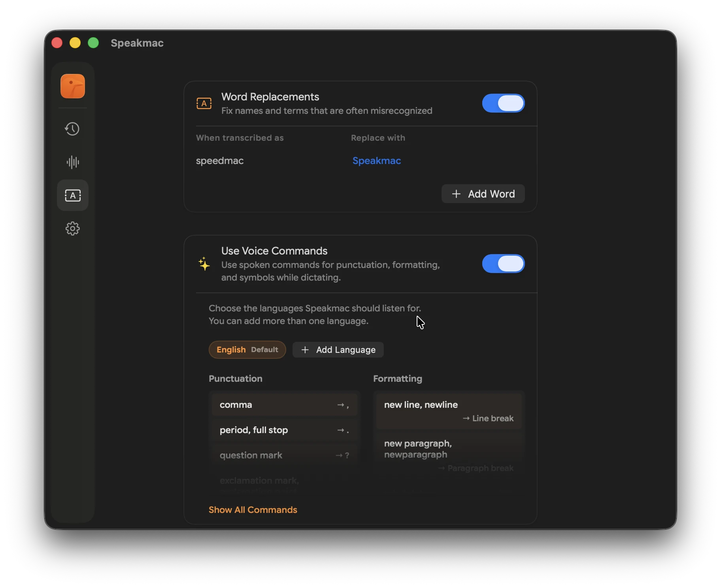
Task: Click the sparkle icon beside Use Voice Commands
Action: tap(204, 264)
